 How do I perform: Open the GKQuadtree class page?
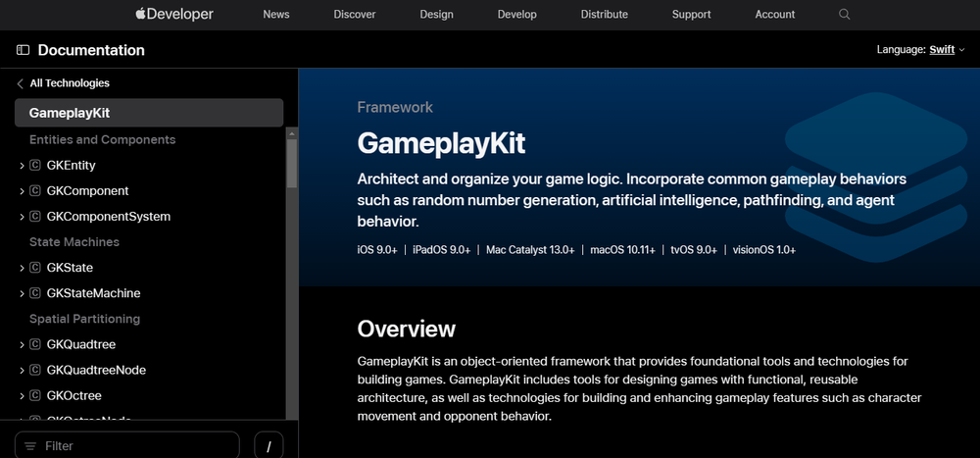pos(81,345)
